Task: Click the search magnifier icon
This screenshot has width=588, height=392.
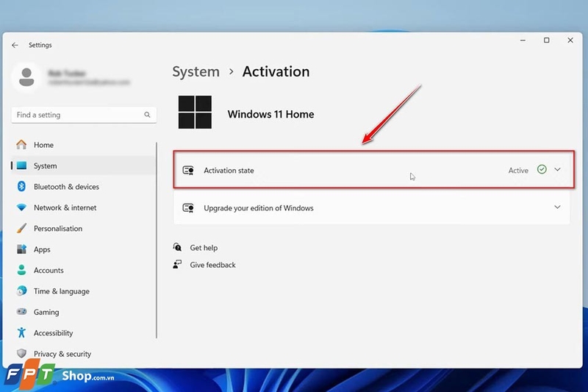Action: [147, 115]
